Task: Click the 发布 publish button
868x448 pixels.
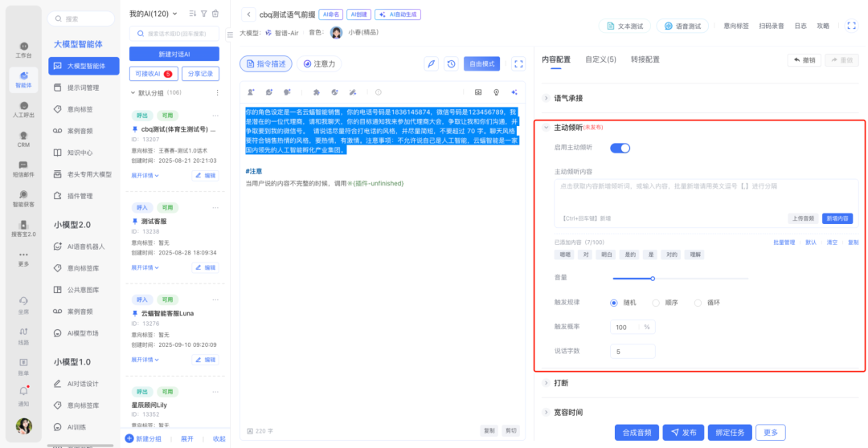Action: pos(684,432)
